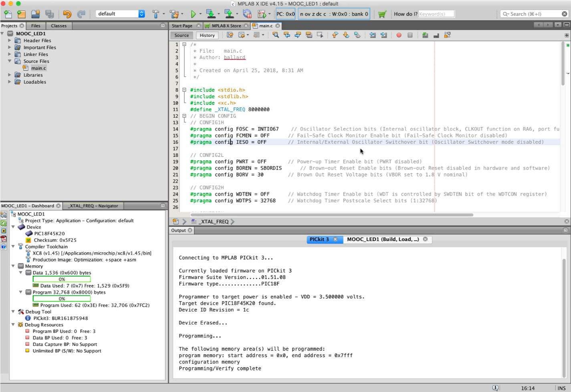Click the Previous Bookmark icon
The image size is (571, 392).
[335, 35]
